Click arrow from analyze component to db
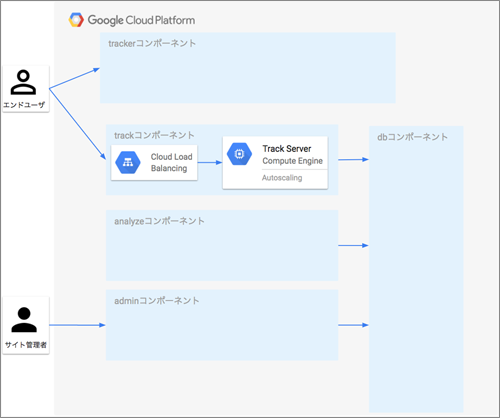Image resolution: width=500 pixels, height=418 pixels. tap(353, 246)
